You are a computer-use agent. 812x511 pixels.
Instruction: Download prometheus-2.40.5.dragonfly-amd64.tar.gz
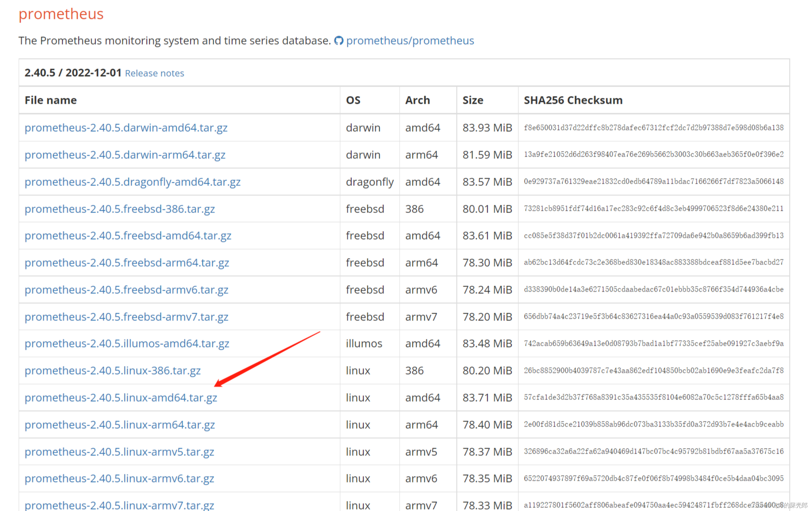(x=132, y=181)
